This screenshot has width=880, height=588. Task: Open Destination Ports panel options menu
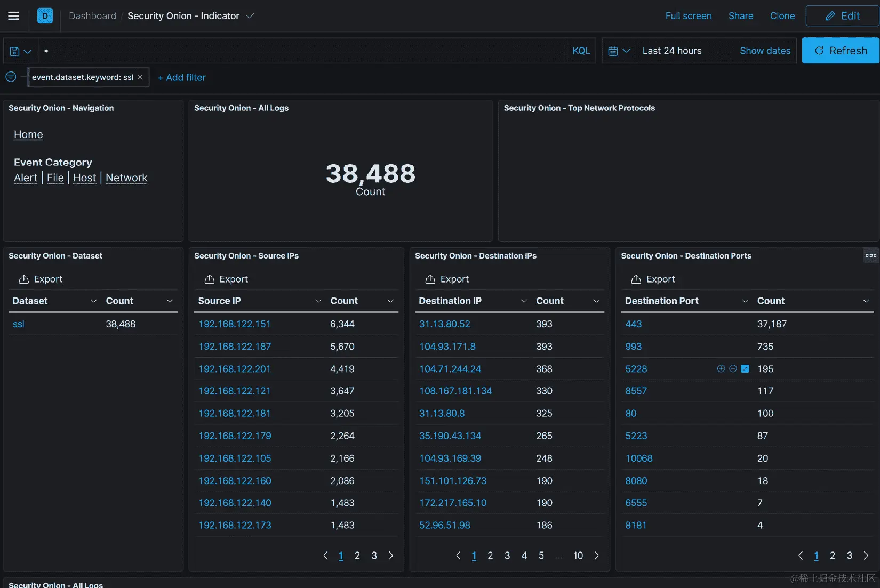(x=870, y=255)
